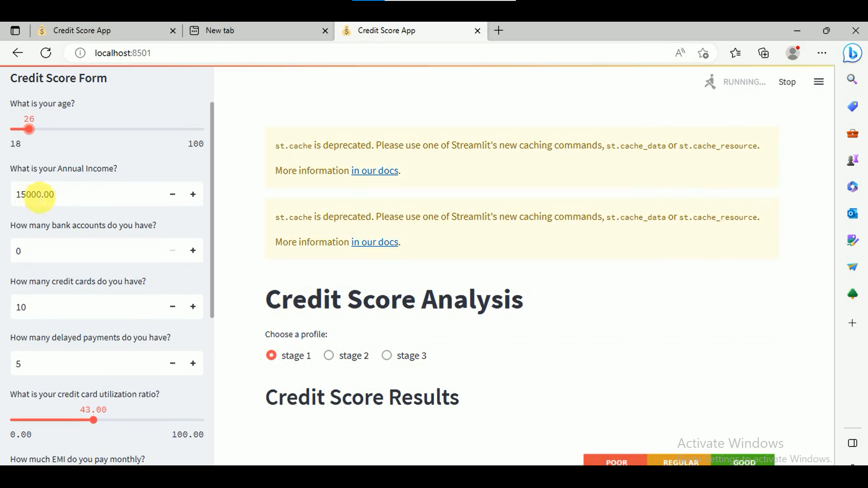Click second in our docs deprecation link

(374, 241)
